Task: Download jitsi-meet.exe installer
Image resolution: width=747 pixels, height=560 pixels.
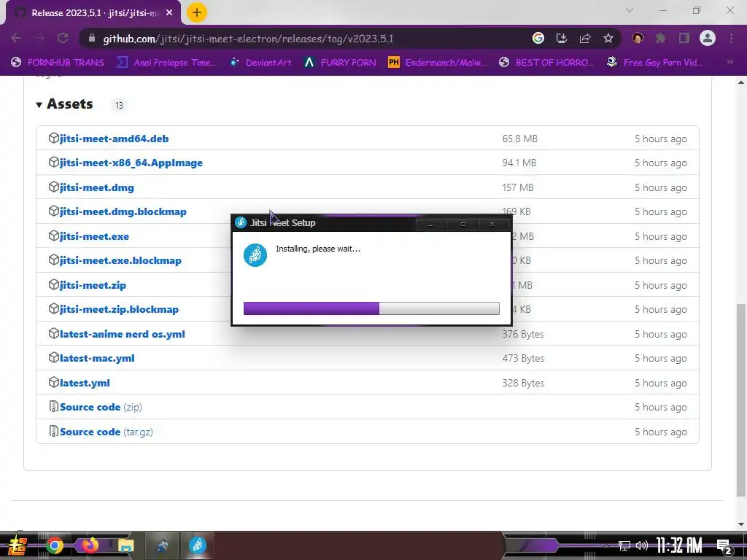Action: coord(94,236)
